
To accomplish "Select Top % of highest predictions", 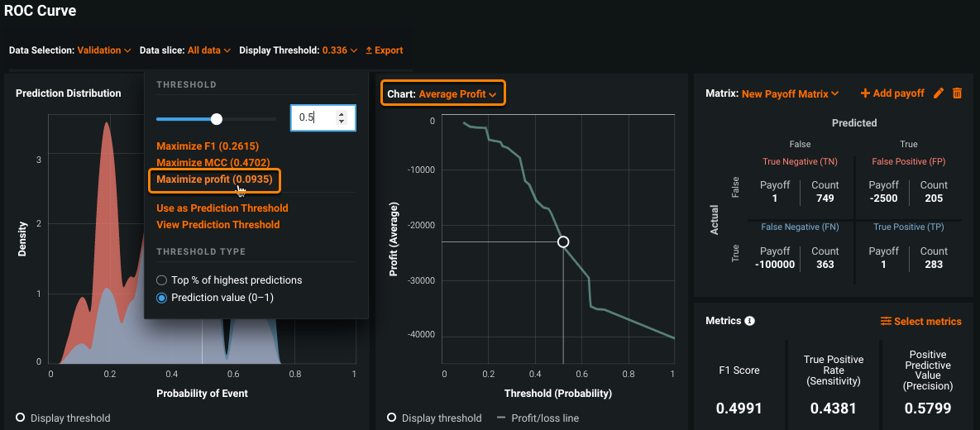I will [x=162, y=280].
